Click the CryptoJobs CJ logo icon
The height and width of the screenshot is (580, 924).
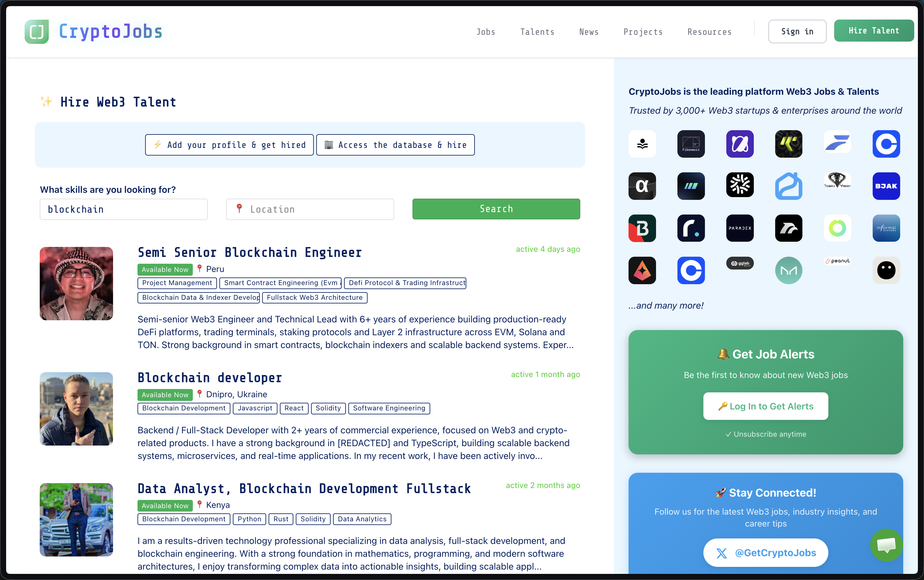tap(37, 31)
